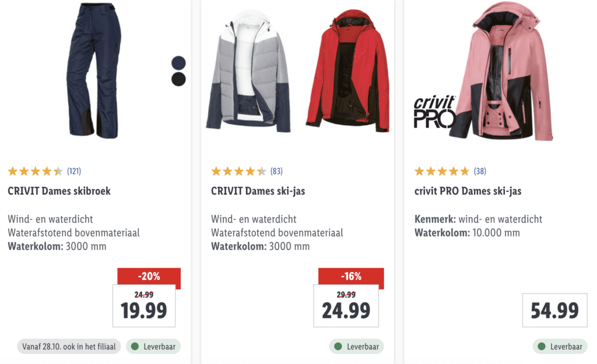Open the pink crivit PRO jacket image

[x=502, y=70]
